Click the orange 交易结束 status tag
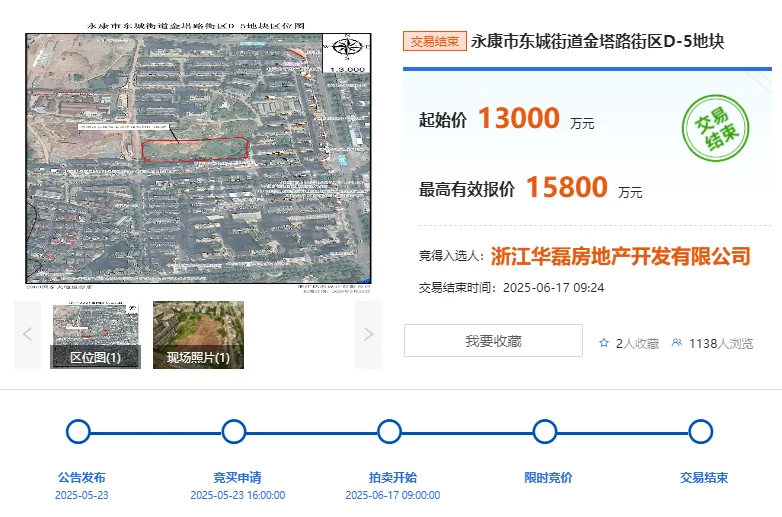This screenshot has width=782, height=517. 435,41
